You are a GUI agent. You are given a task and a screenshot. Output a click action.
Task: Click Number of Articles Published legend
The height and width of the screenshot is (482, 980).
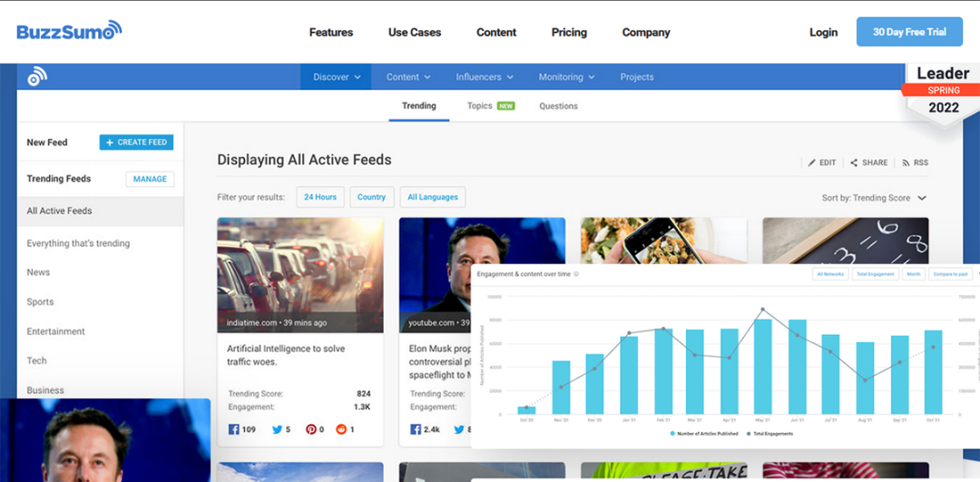(704, 433)
